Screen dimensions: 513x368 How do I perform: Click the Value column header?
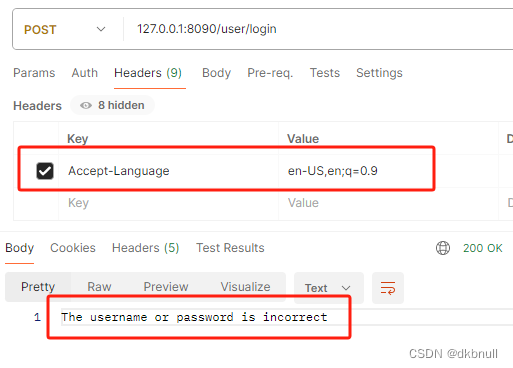[x=303, y=139]
